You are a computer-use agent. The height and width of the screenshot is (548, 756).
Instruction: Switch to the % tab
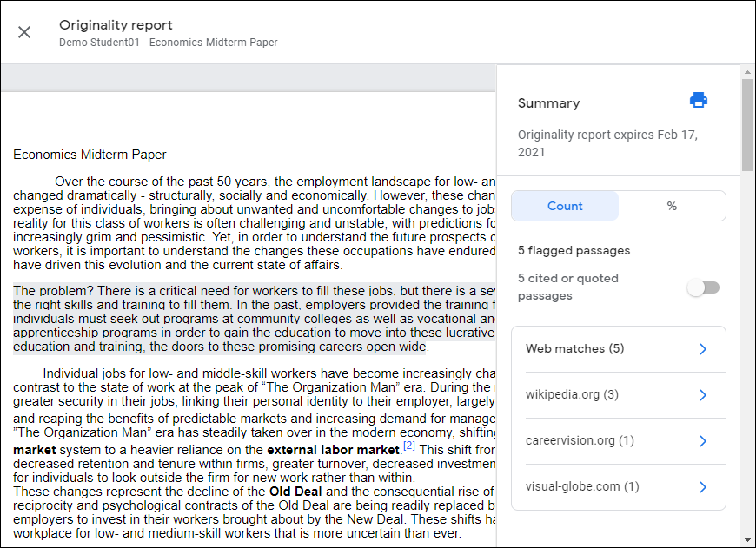(672, 206)
